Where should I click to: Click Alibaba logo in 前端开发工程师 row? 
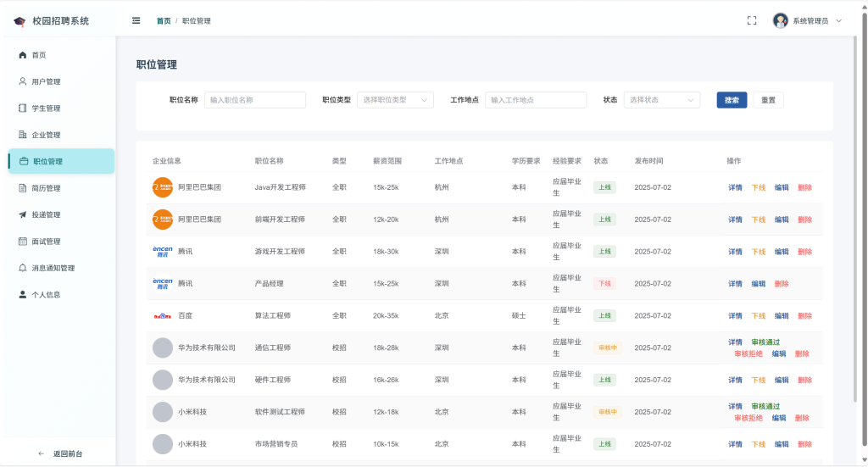click(163, 220)
